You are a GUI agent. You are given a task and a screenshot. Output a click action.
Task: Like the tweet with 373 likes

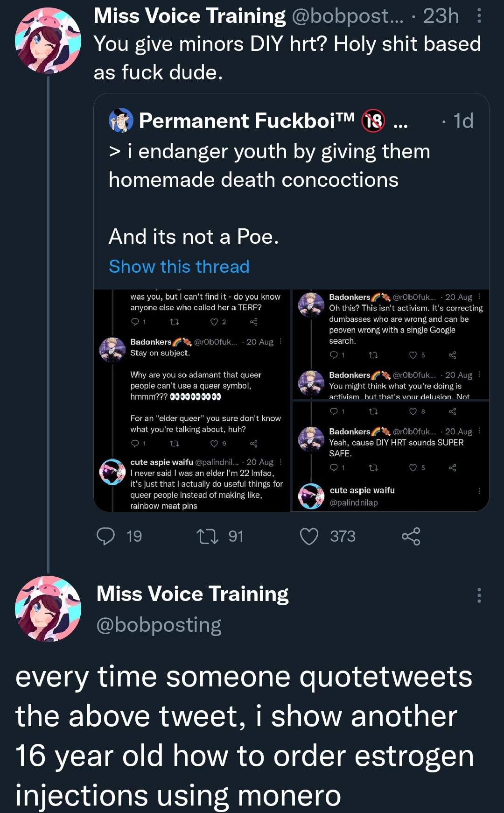pos(309,536)
